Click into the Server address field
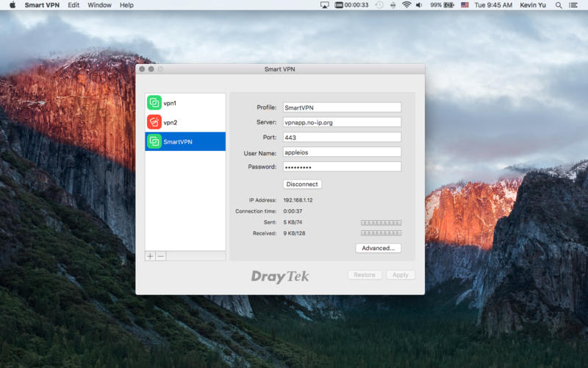The height and width of the screenshot is (368, 588). 342,122
